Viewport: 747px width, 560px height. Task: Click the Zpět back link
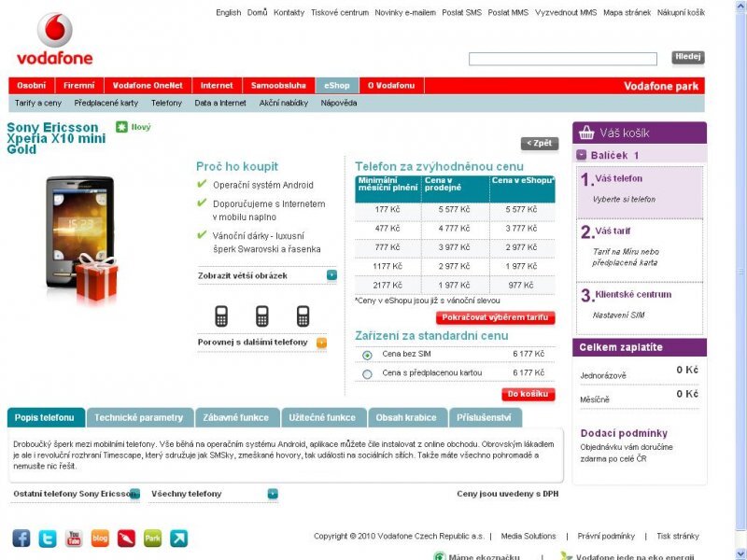pyautogui.click(x=541, y=144)
